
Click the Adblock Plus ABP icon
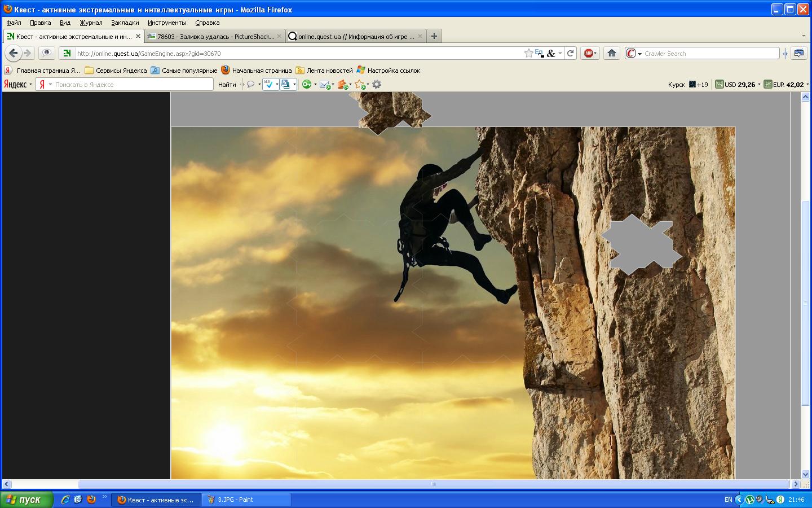589,53
